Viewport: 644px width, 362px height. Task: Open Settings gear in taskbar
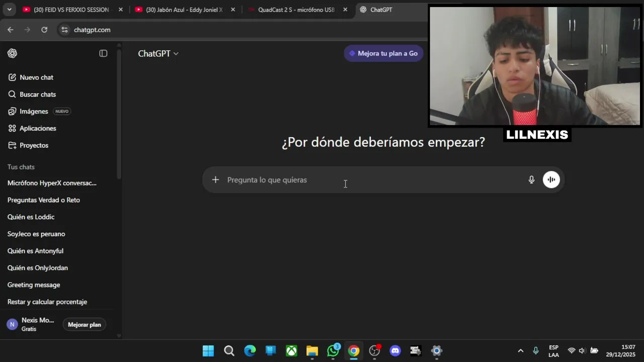point(437,351)
